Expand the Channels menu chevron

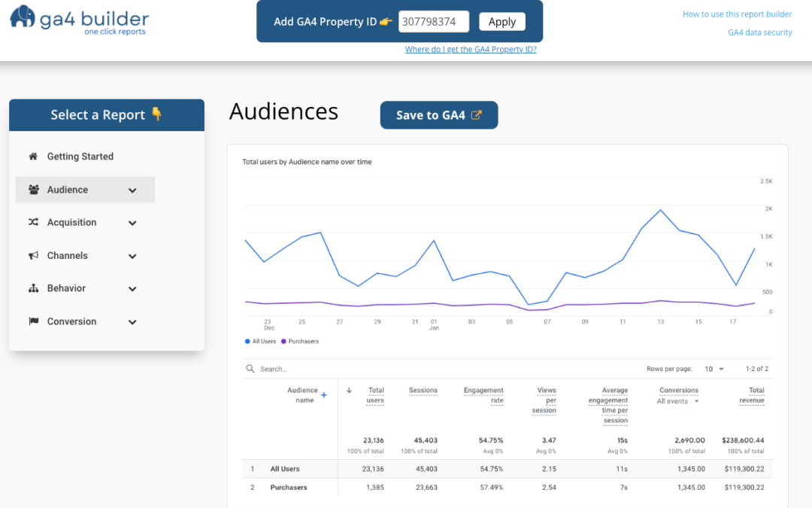[x=132, y=256]
